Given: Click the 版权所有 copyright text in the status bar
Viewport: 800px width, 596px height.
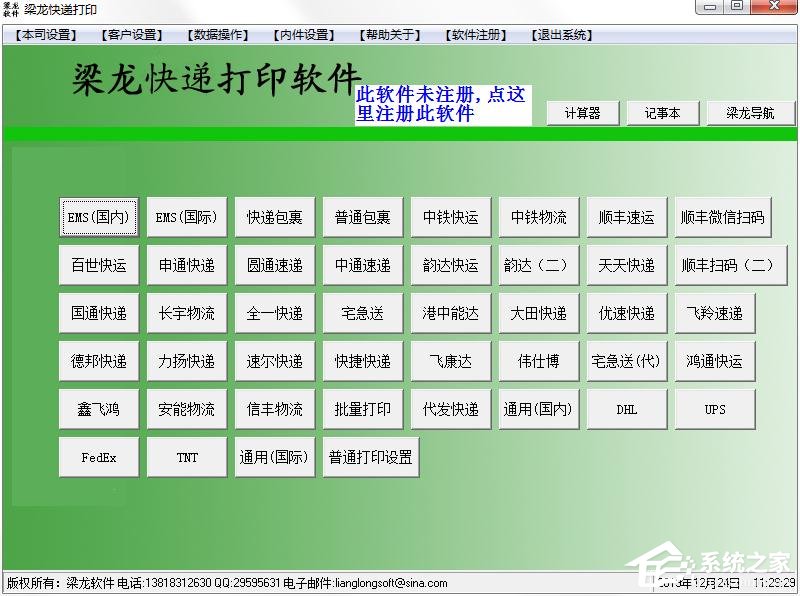Looking at the screenshot, I should coord(31,583).
